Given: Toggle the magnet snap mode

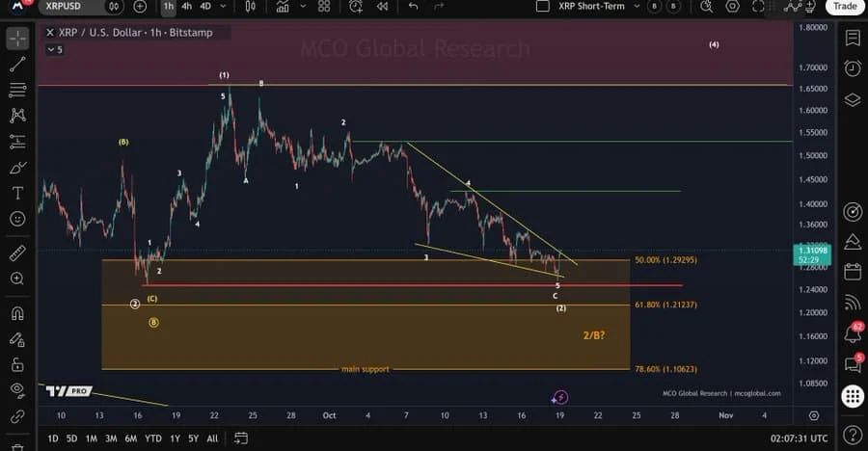Looking at the screenshot, I should click(x=17, y=313).
